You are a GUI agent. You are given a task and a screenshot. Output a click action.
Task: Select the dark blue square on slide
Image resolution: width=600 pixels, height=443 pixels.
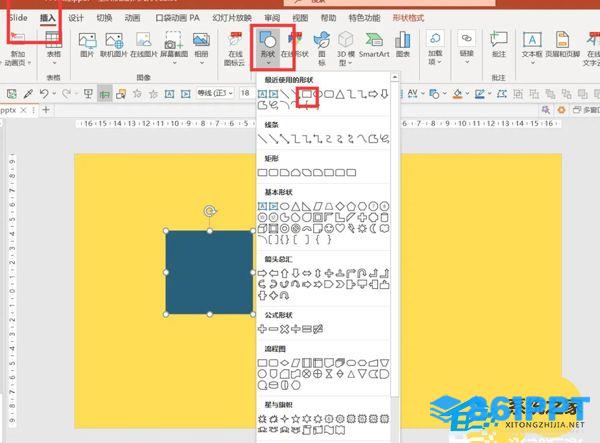pos(210,272)
